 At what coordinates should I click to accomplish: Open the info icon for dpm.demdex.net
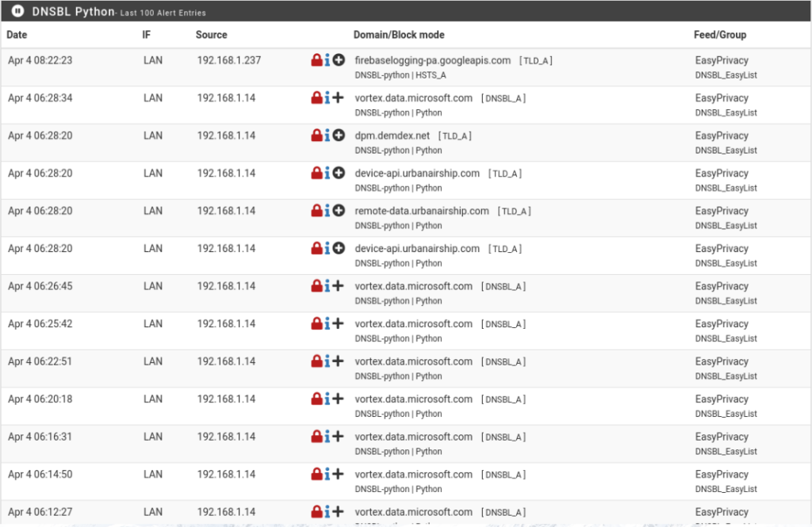(327, 136)
